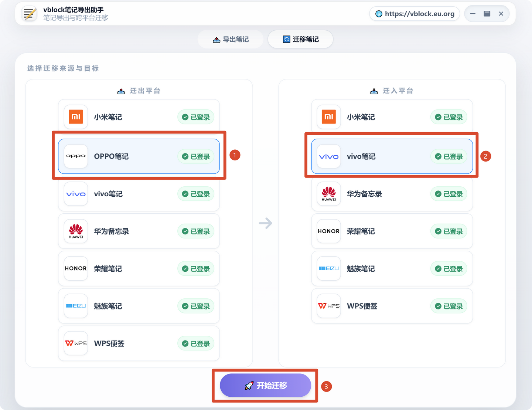Click the 笔记导出与跨平台迁移 subtitle text
Image resolution: width=532 pixels, height=410 pixels.
pyautogui.click(x=76, y=18)
